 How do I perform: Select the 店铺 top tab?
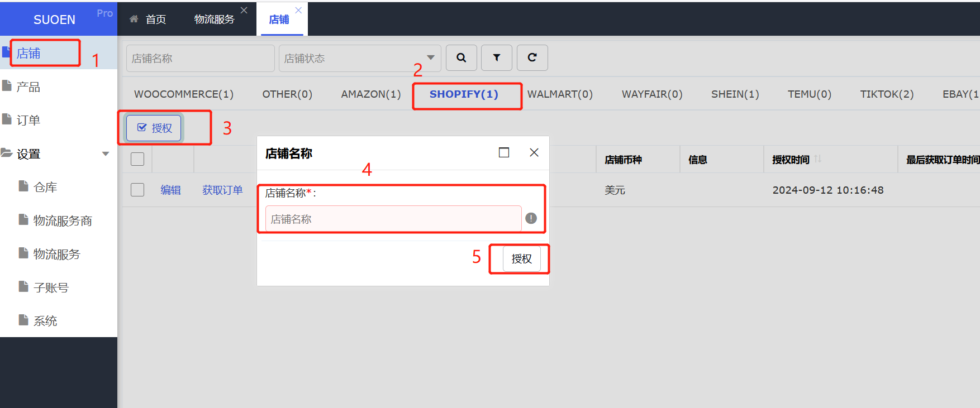[x=279, y=20]
